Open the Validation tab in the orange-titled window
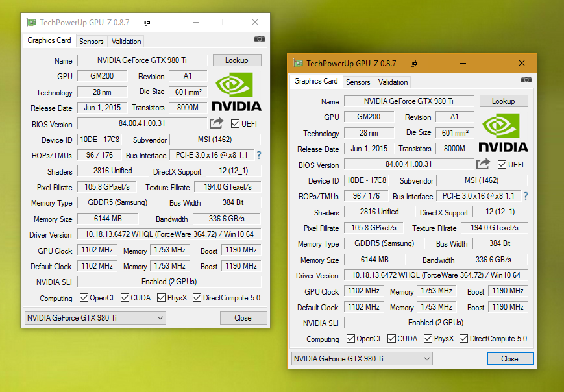564x392 pixels. tap(393, 82)
